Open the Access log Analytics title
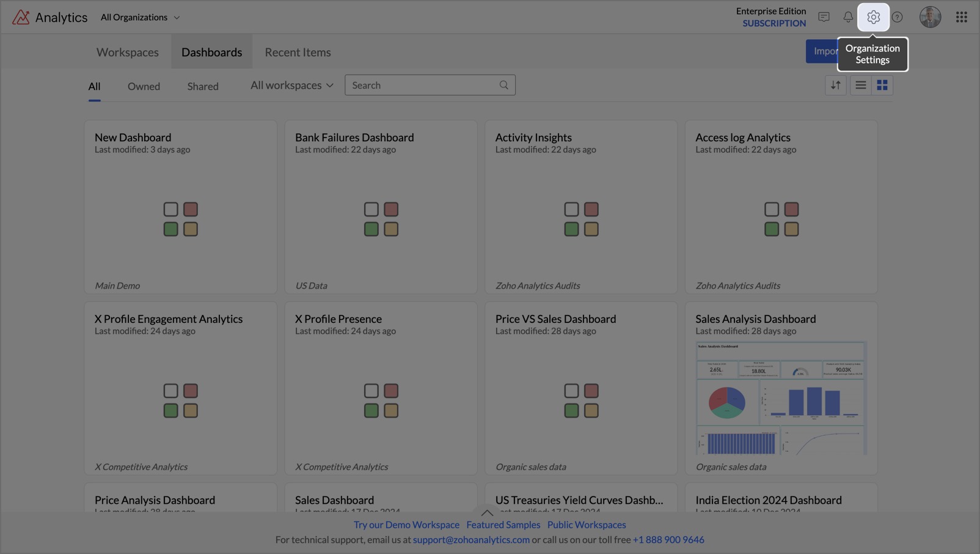The height and width of the screenshot is (554, 980). click(743, 138)
